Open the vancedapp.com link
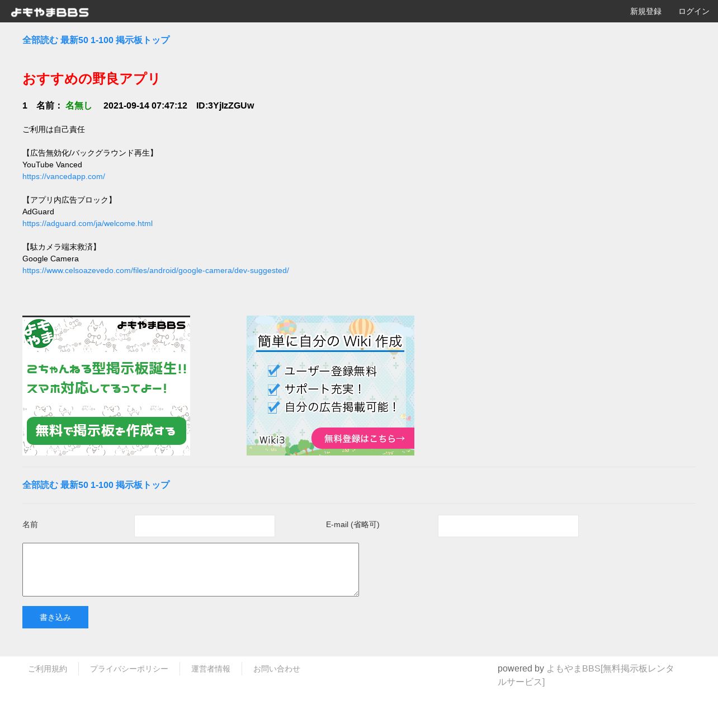This screenshot has width=718, height=728. (x=64, y=176)
